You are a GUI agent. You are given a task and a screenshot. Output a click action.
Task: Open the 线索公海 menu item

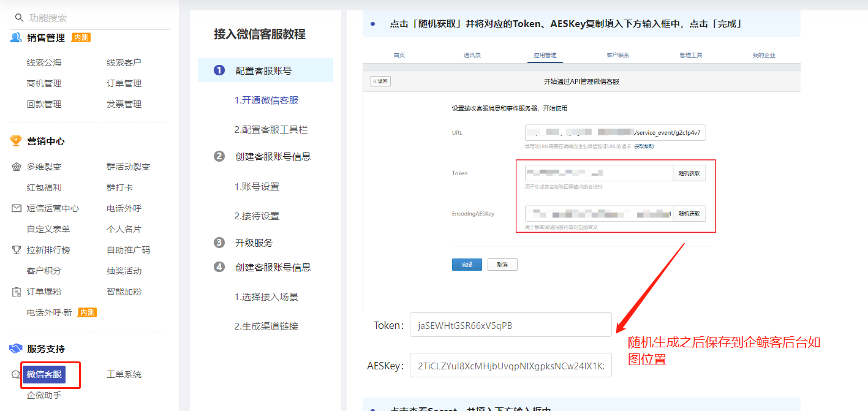tap(44, 62)
